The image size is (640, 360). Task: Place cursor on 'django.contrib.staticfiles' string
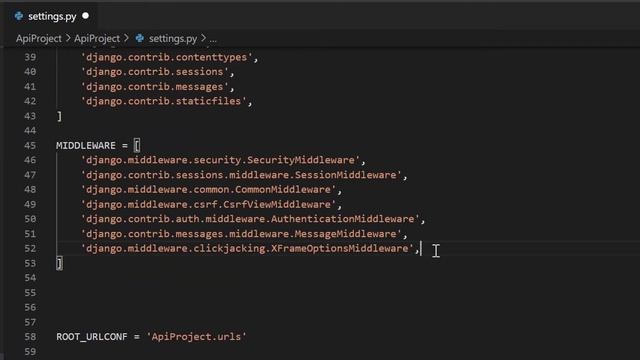(164, 101)
